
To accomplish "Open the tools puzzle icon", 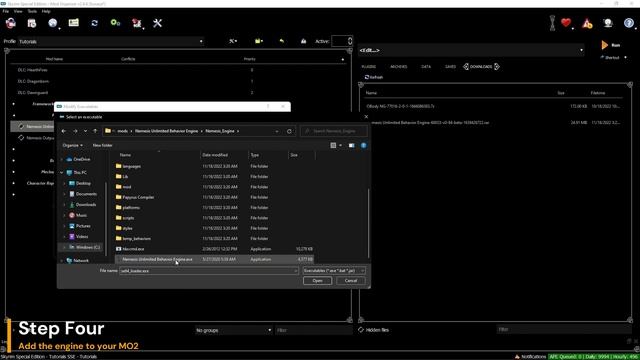I will click(x=137, y=23).
